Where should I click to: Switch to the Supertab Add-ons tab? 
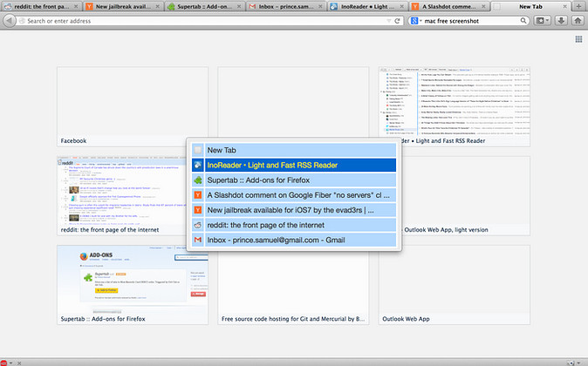click(x=205, y=6)
